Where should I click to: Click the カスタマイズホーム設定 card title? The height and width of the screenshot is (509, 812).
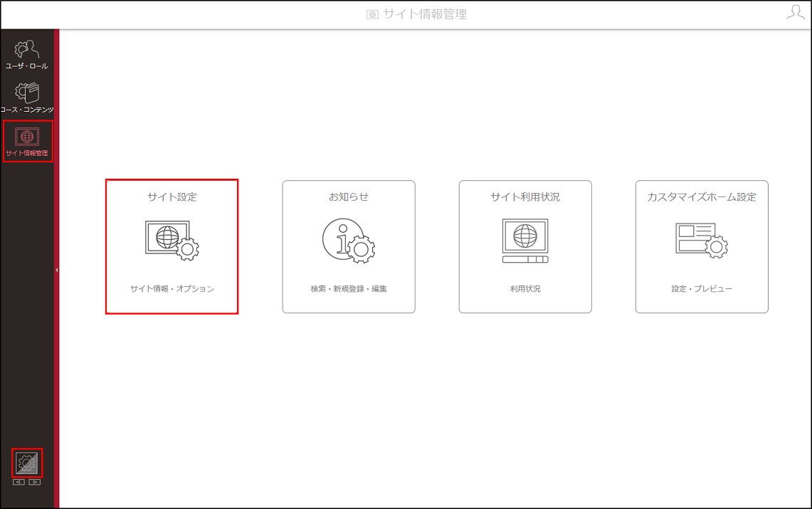702,196
